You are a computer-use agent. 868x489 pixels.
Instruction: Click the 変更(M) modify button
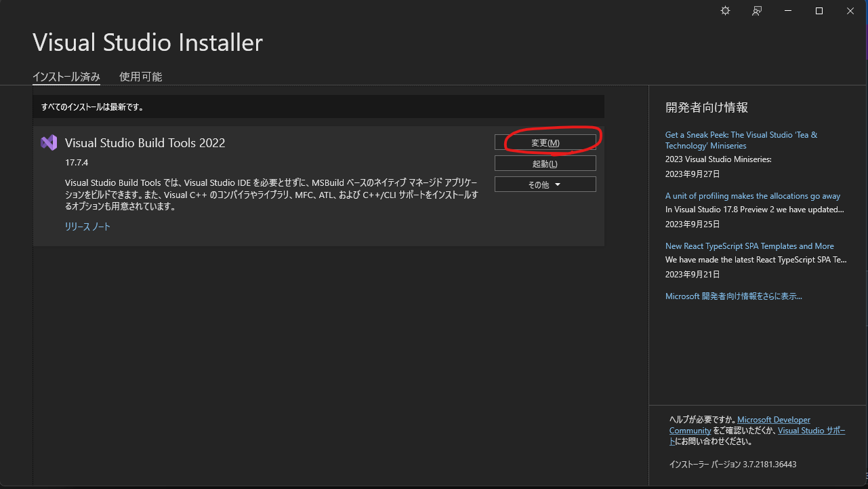click(545, 142)
